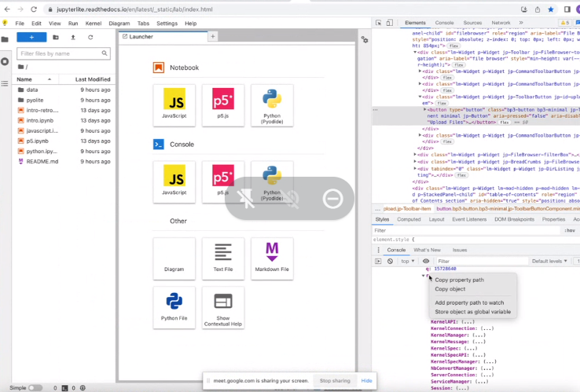
Task: Click Stop sharing button
Action: (335, 380)
